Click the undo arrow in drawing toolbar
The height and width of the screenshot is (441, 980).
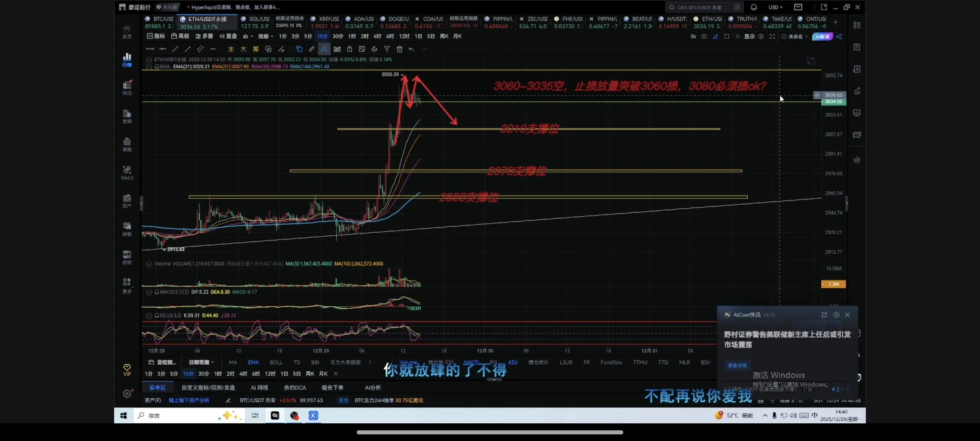(411, 49)
